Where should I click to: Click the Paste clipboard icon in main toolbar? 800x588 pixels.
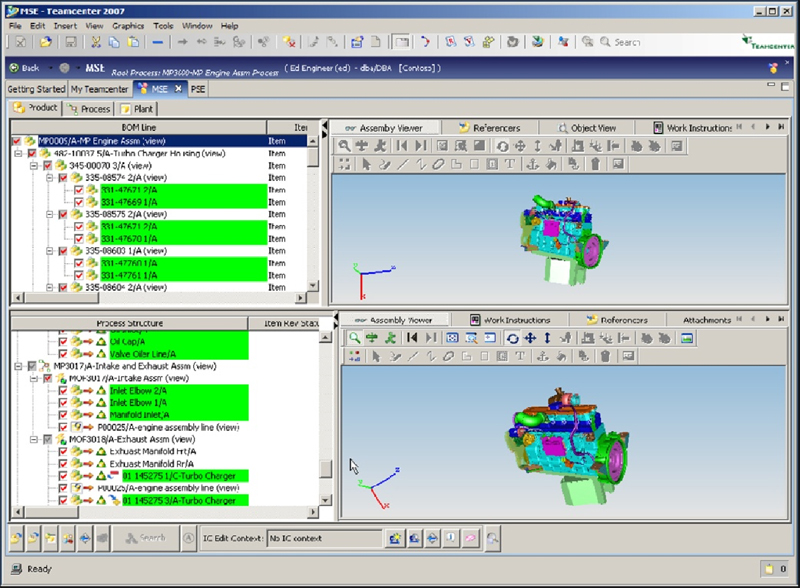click(x=133, y=42)
